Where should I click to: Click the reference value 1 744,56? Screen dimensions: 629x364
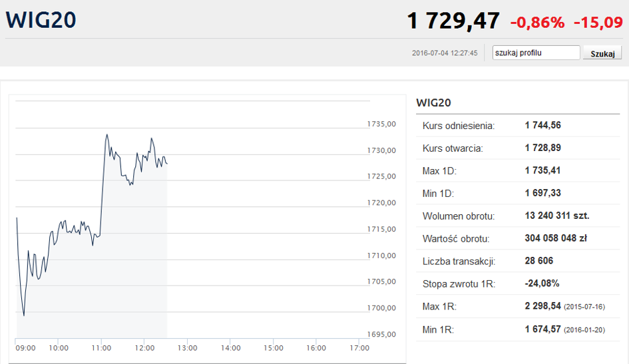click(542, 125)
